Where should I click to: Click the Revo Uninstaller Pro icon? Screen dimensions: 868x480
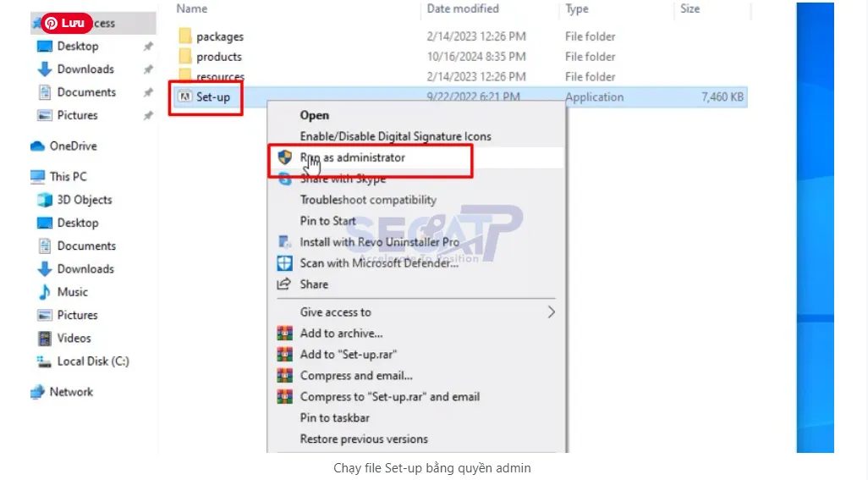284,242
